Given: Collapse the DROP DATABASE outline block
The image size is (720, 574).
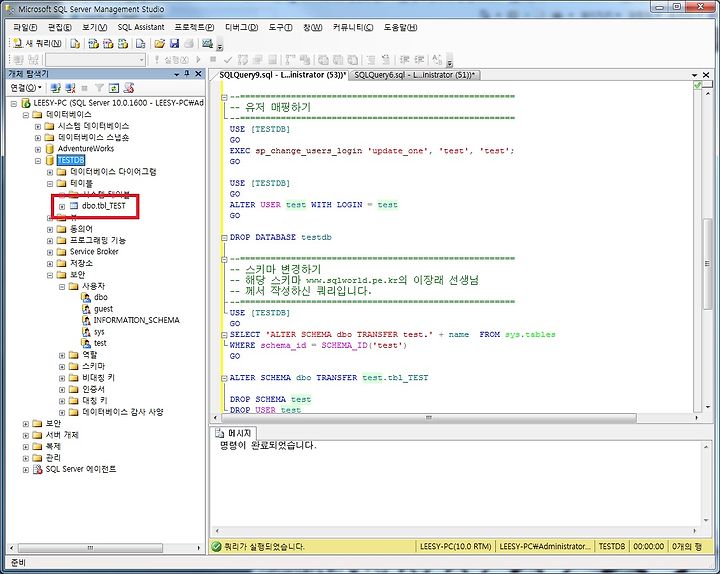Looking at the screenshot, I should click(x=224, y=238).
